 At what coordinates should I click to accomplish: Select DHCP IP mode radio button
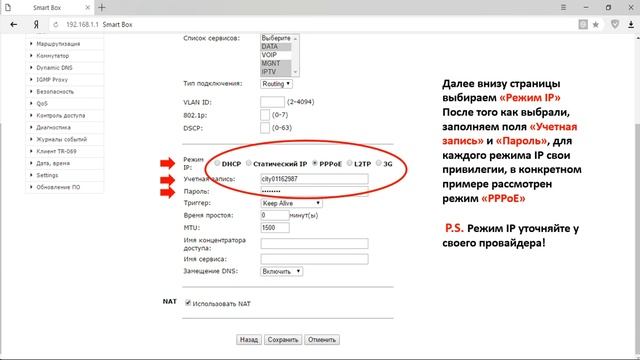tap(217, 163)
